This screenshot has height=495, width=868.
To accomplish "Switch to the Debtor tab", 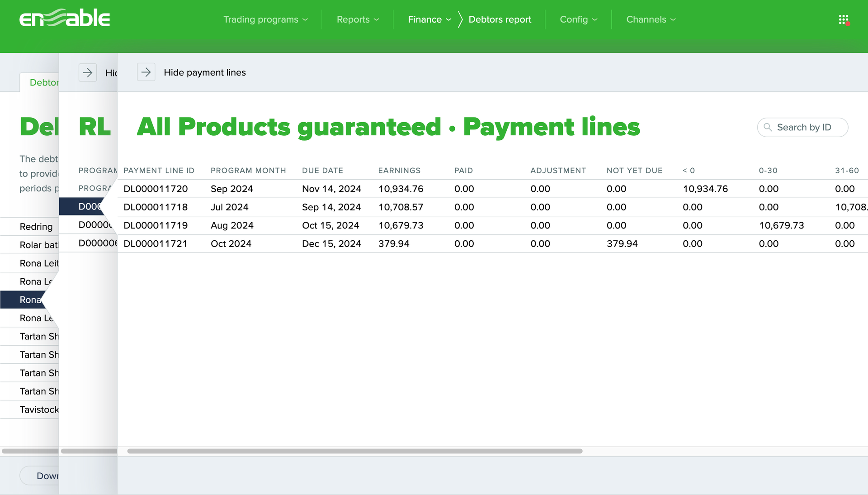I will [x=40, y=82].
